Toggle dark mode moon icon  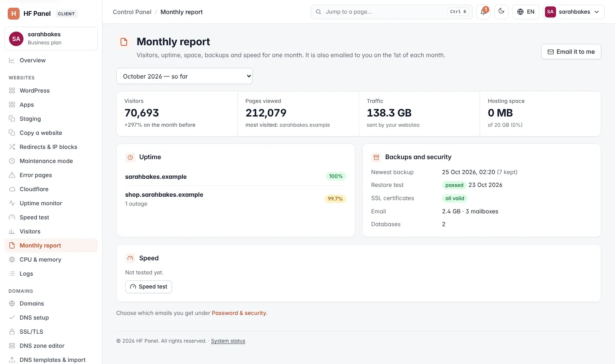pos(501,12)
